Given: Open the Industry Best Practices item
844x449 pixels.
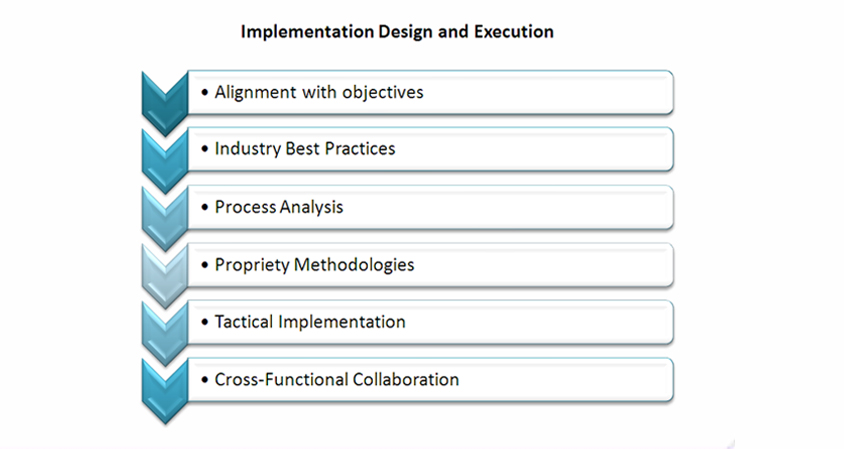Looking at the screenshot, I should click(x=305, y=149).
